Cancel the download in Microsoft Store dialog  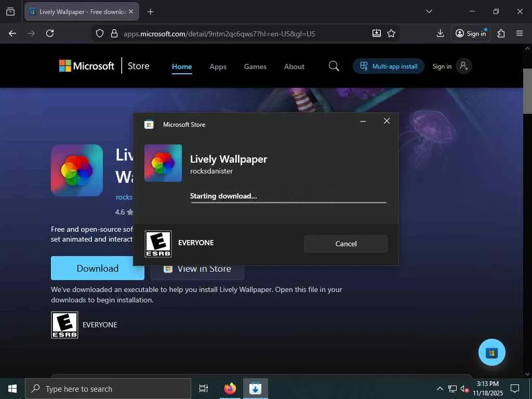(345, 244)
